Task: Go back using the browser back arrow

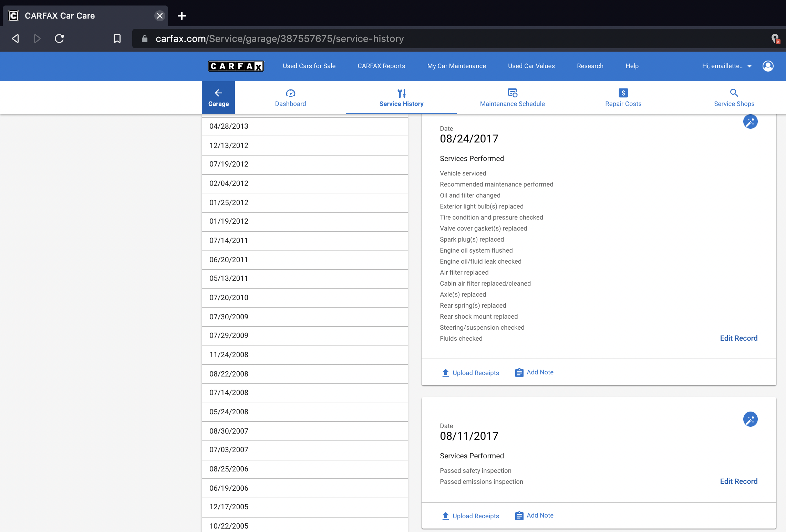Action: pyautogui.click(x=15, y=39)
